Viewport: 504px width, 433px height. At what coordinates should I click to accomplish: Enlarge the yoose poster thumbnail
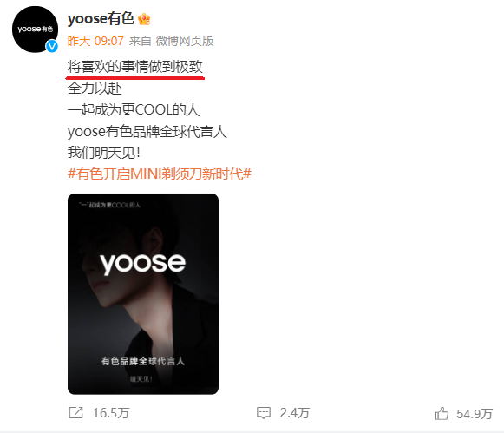(143, 294)
